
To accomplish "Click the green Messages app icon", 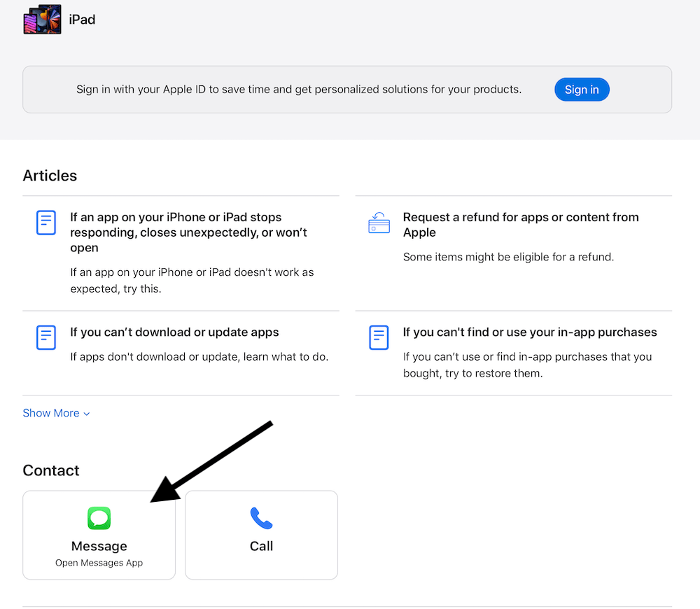I will click(x=99, y=518).
